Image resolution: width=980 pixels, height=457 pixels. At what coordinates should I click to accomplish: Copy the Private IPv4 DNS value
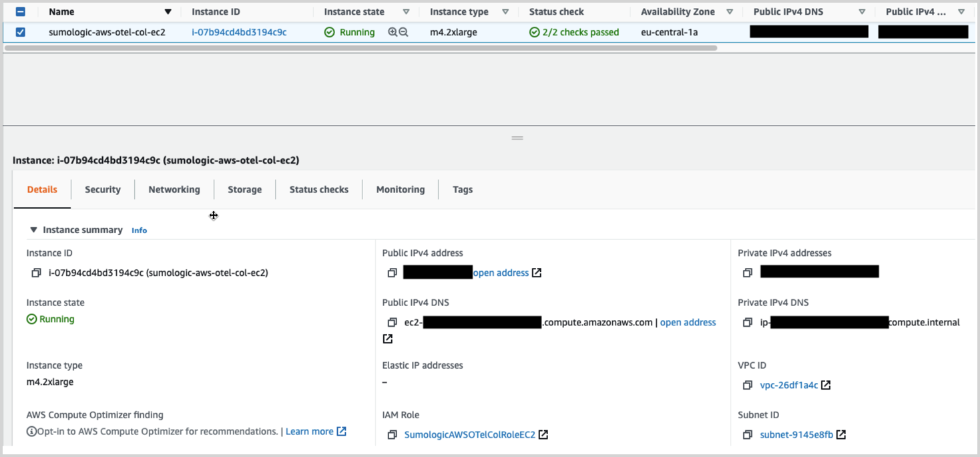click(x=748, y=322)
